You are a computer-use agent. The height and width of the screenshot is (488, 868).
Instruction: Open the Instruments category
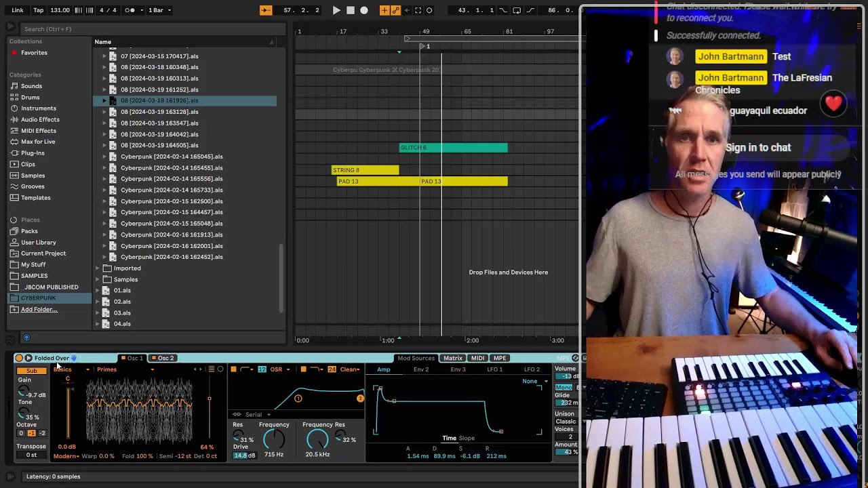39,108
